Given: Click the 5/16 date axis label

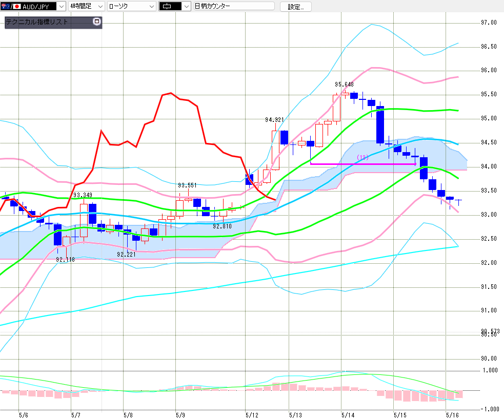Looking at the screenshot, I should [x=453, y=415].
